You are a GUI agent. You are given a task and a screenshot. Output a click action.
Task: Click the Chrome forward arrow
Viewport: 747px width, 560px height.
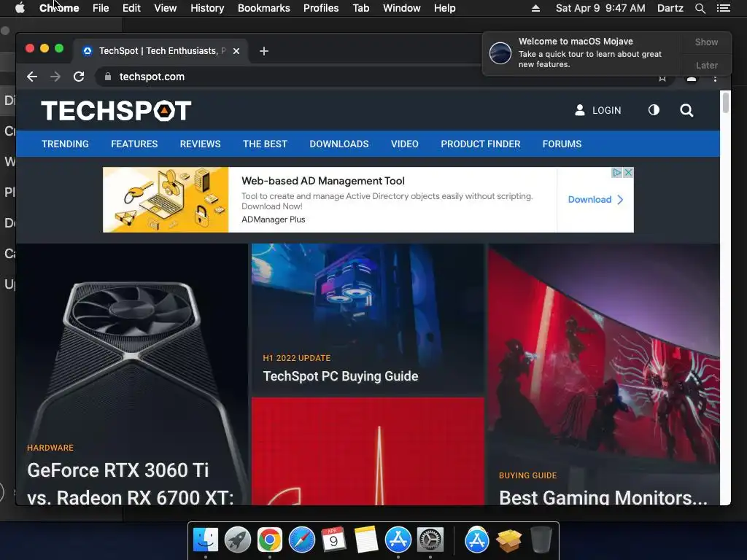pyautogui.click(x=55, y=77)
